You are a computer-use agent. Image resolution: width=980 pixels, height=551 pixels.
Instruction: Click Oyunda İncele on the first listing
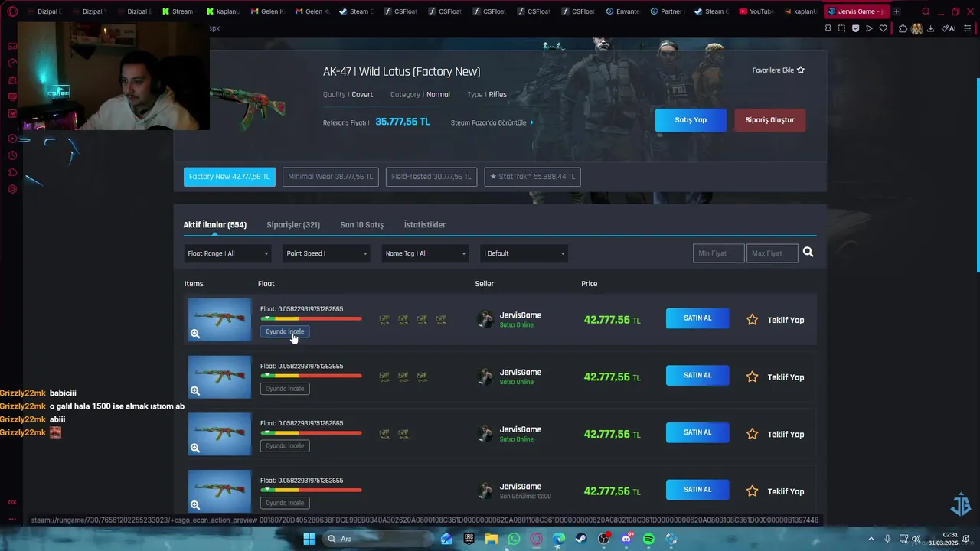point(285,331)
